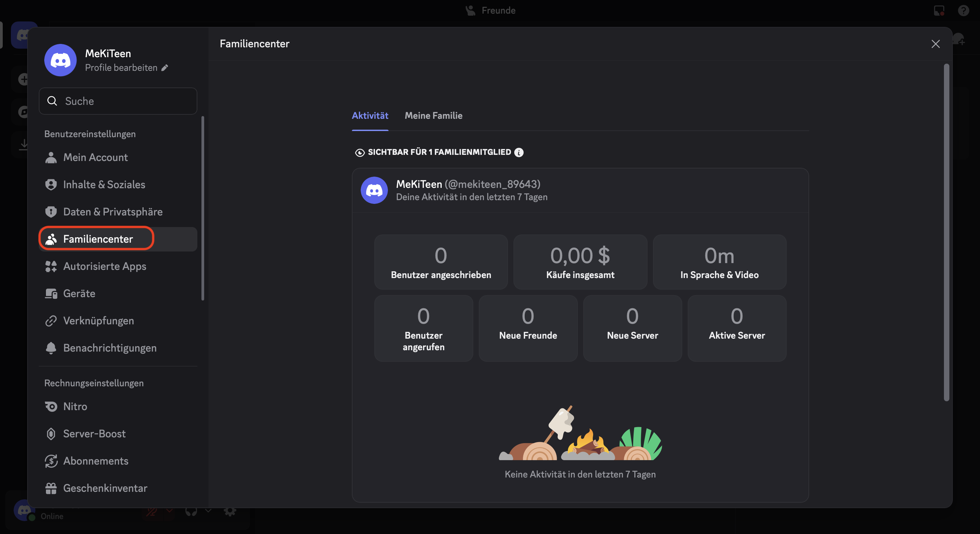Image resolution: width=980 pixels, height=534 pixels.
Task: Switch to Meine Familie tab
Action: (x=433, y=116)
